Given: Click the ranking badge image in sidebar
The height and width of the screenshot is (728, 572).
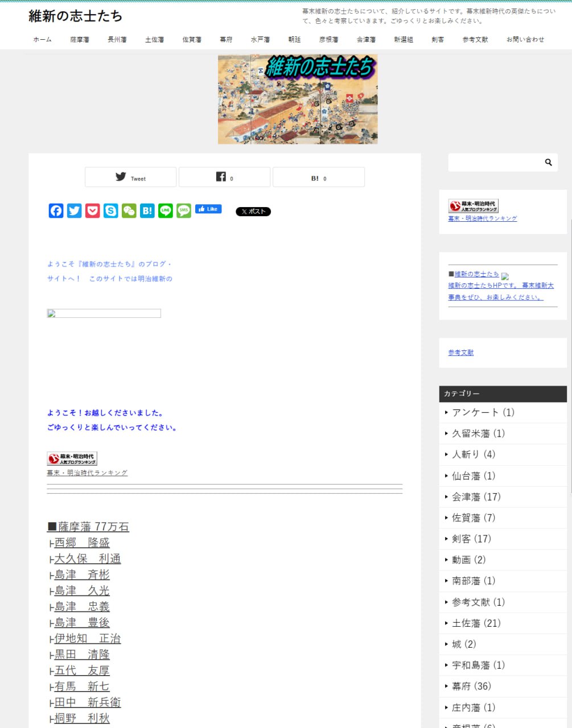Looking at the screenshot, I should pyautogui.click(x=473, y=206).
